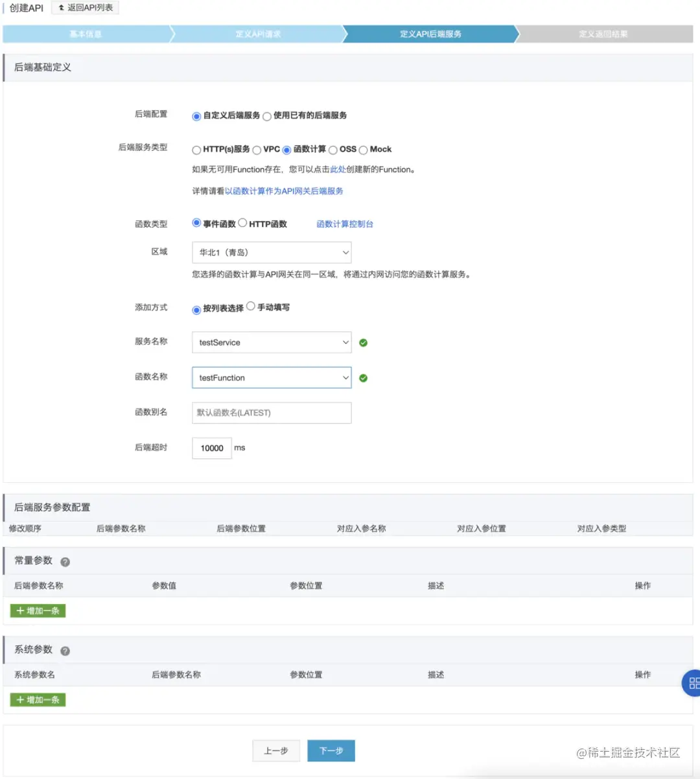
Task: Select 事件函数 function type
Action: (x=196, y=223)
